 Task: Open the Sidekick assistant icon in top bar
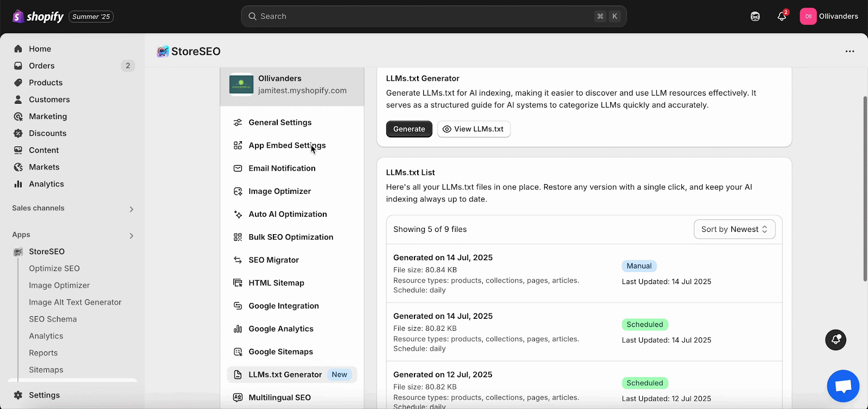(755, 16)
